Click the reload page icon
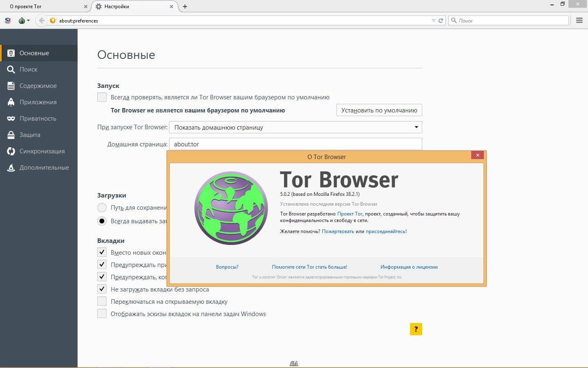 [x=441, y=20]
